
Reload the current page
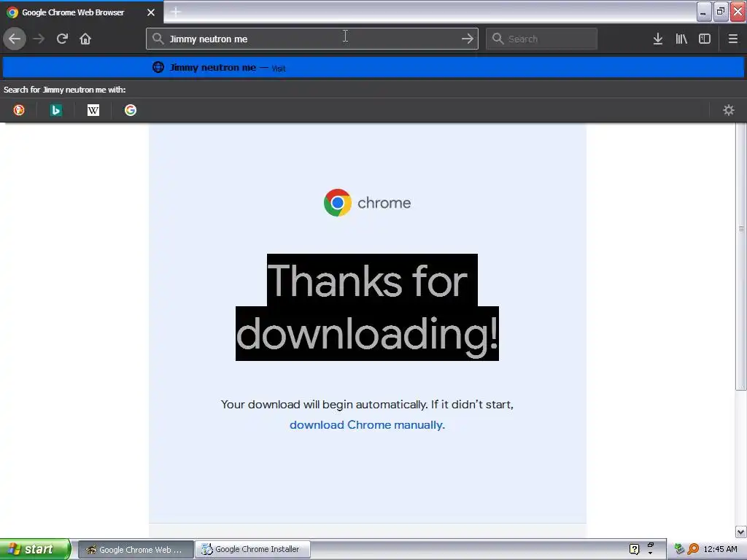pos(62,39)
